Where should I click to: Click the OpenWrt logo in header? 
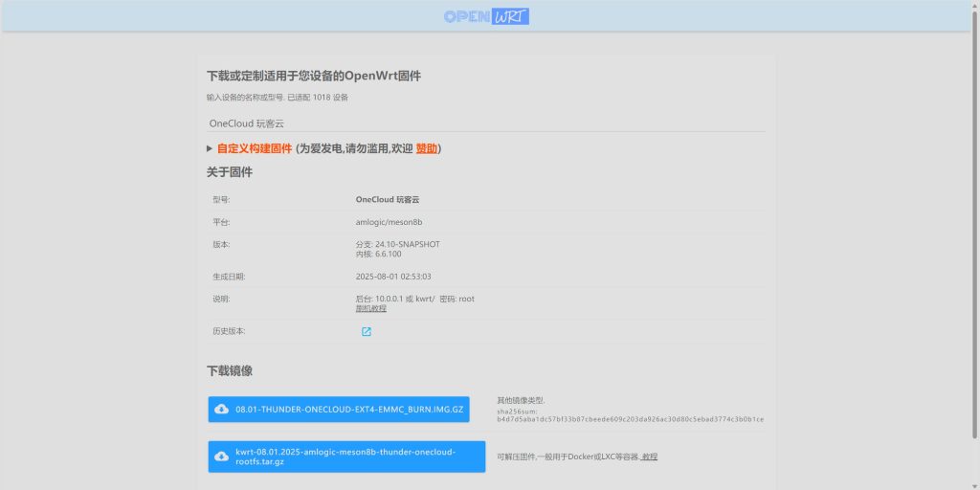486,17
